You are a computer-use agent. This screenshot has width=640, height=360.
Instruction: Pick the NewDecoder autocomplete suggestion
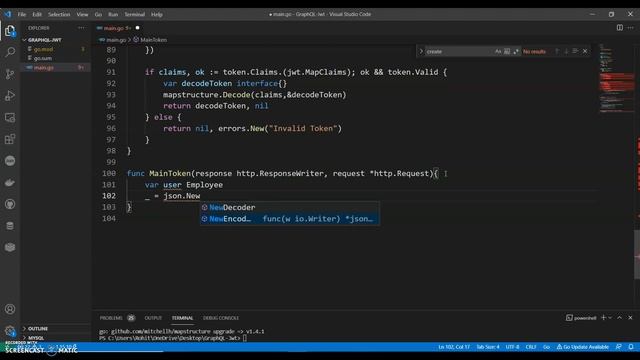(x=289, y=207)
